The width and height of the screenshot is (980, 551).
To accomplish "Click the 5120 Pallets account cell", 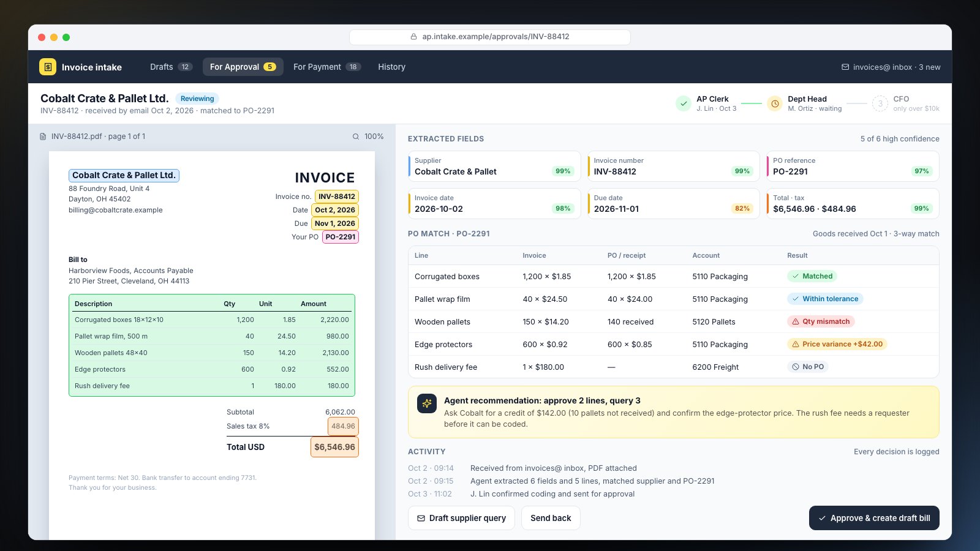I will (x=714, y=321).
